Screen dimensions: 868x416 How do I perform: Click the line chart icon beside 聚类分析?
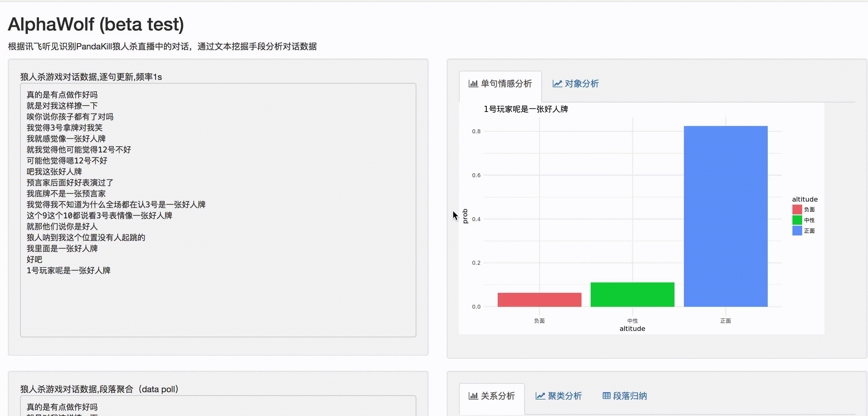pyautogui.click(x=540, y=396)
